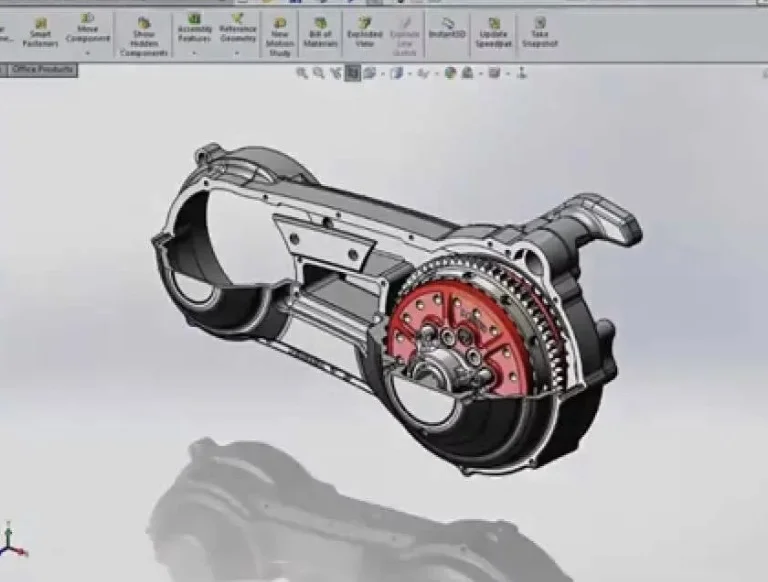Click the Hide/Show Items icon
The width and height of the screenshot is (768, 582).
pos(423,73)
